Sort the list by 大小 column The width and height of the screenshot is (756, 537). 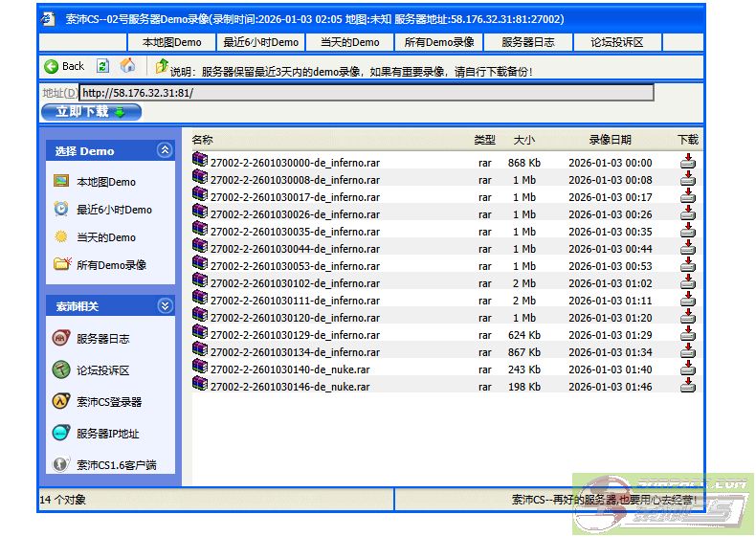coord(523,140)
